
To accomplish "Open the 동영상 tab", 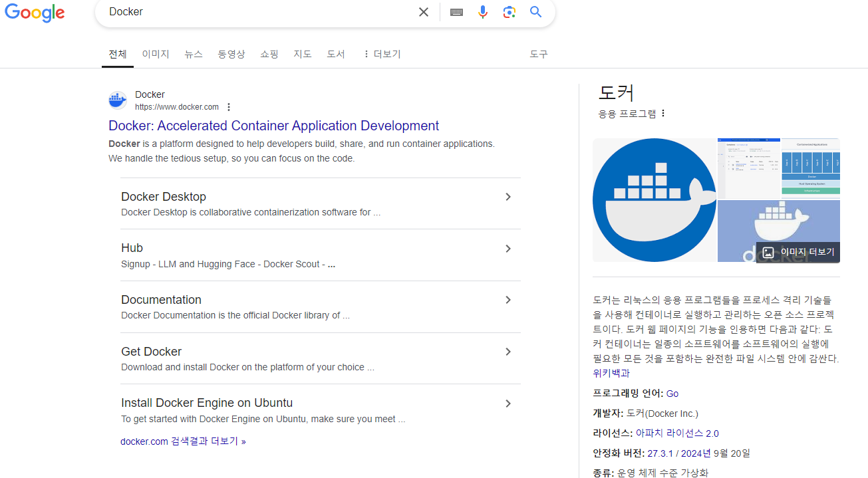I will coord(231,54).
